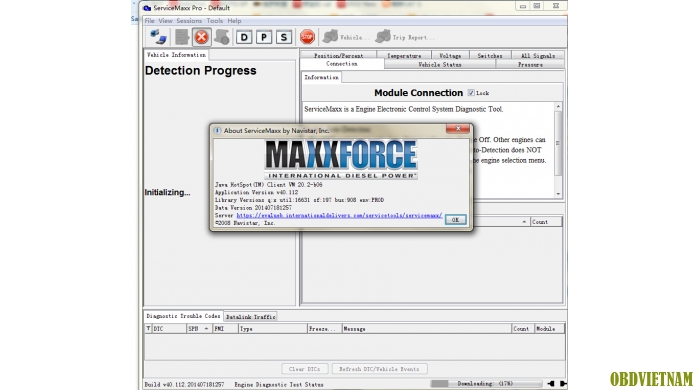This screenshot has width=700, height=390.
Task: Click the red X cancel icon
Action: [x=201, y=37]
